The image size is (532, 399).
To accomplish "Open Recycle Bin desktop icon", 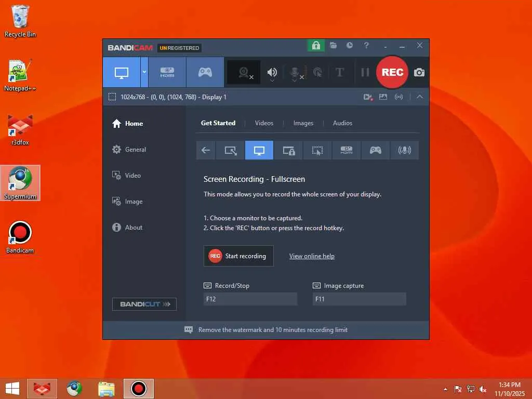I will point(20,21).
